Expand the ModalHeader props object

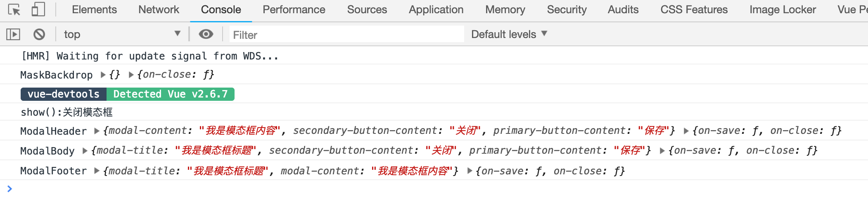[x=97, y=131]
